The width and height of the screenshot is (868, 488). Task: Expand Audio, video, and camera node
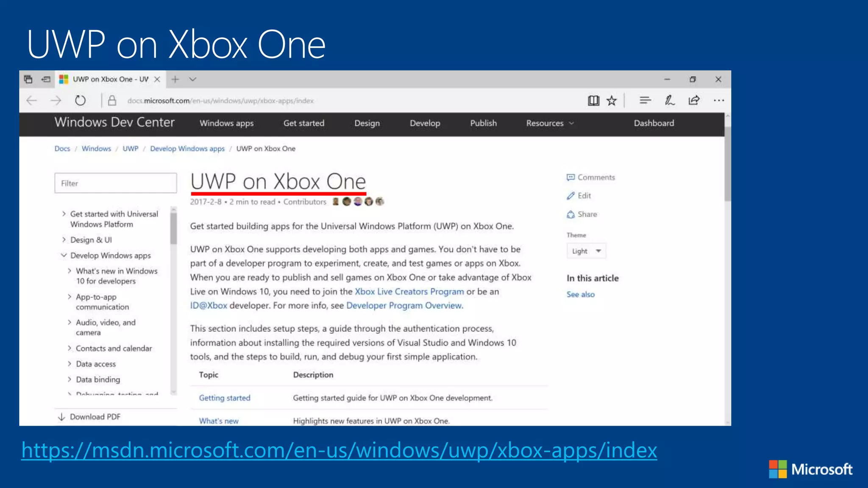pyautogui.click(x=70, y=322)
